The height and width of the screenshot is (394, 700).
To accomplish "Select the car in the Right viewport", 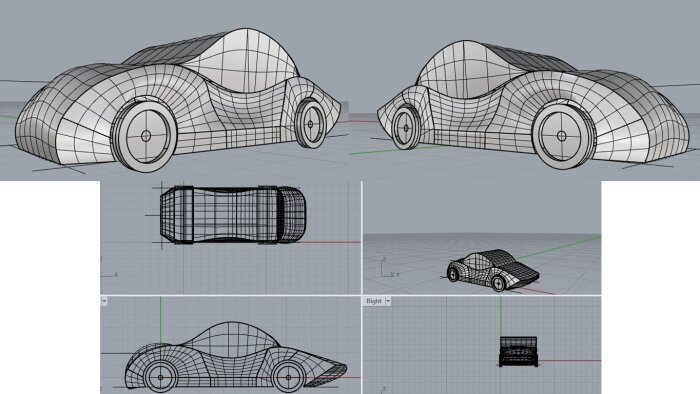I will click(x=518, y=352).
